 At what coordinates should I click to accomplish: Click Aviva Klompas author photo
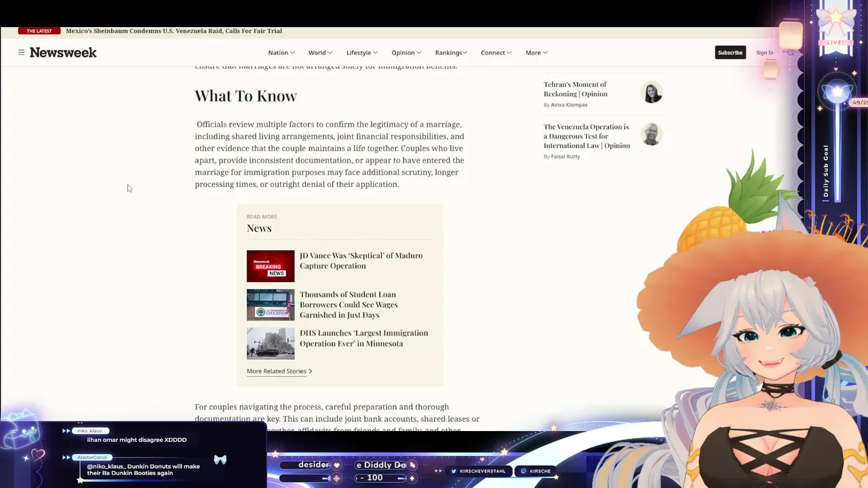click(652, 92)
